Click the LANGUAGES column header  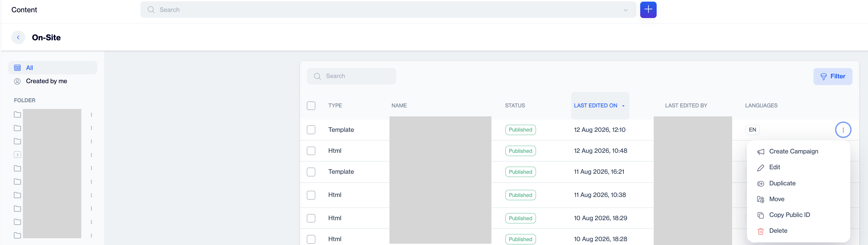click(761, 106)
